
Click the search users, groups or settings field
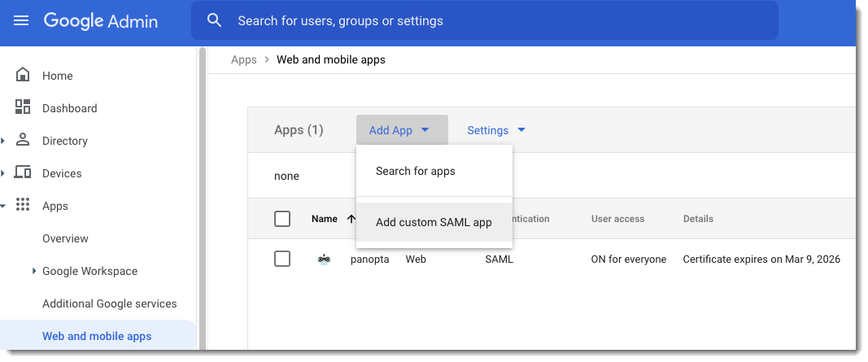[x=488, y=20]
